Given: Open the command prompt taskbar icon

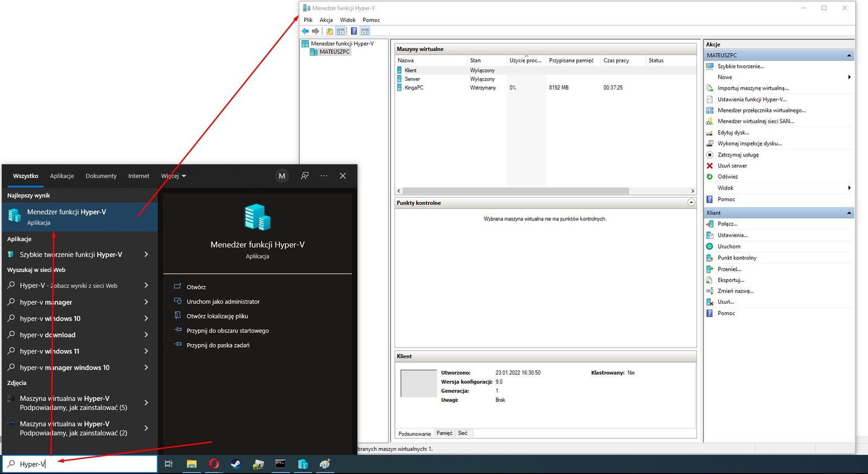Looking at the screenshot, I should coord(280,464).
